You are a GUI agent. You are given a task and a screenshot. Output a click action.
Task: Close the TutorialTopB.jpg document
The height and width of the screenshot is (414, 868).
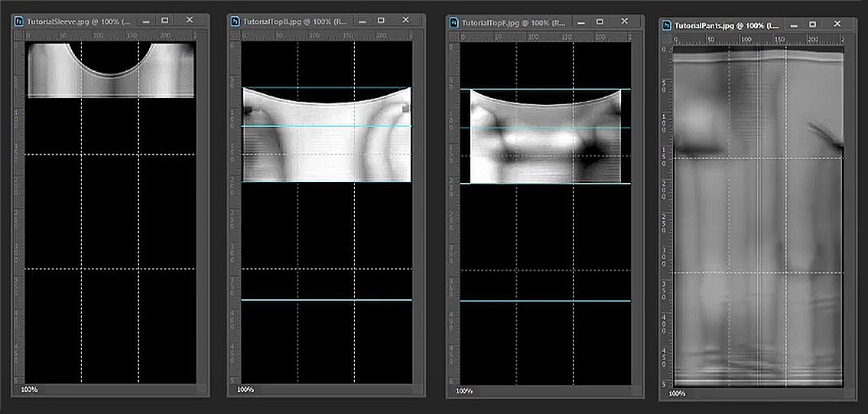coord(405,20)
